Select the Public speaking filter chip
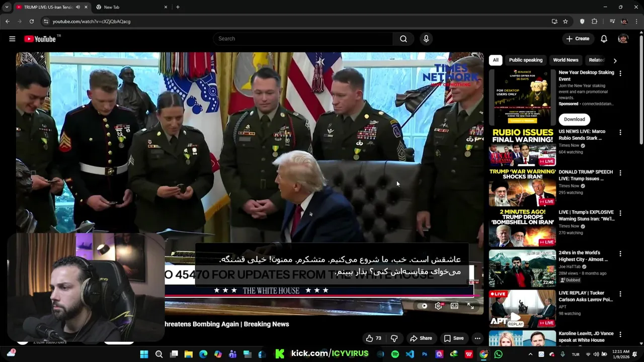 526,60
